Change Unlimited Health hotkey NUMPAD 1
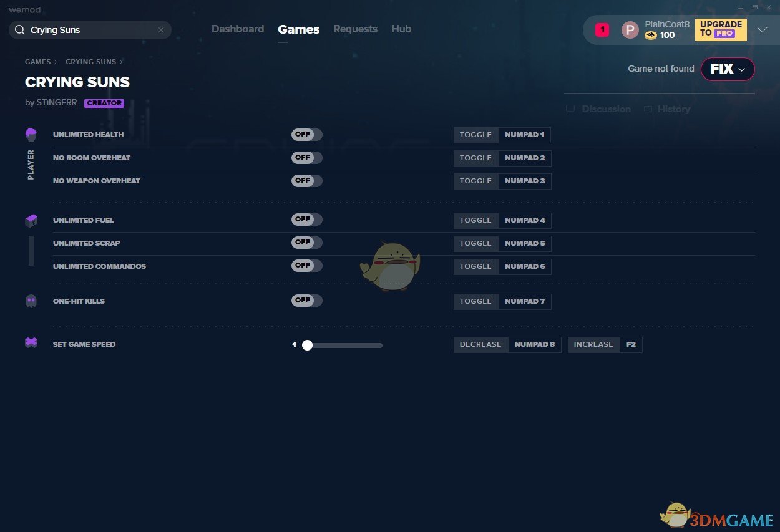The width and height of the screenshot is (780, 532). [x=524, y=135]
